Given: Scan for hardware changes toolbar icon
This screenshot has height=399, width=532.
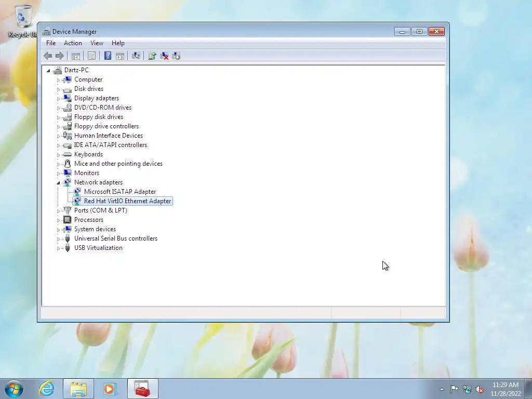Looking at the screenshot, I should tap(136, 56).
